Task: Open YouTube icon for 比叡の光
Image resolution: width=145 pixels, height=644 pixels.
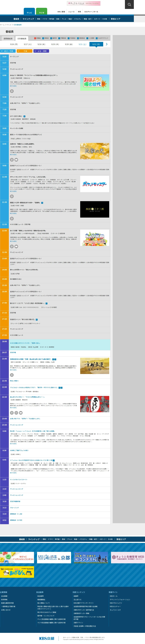Action: pos(16,160)
